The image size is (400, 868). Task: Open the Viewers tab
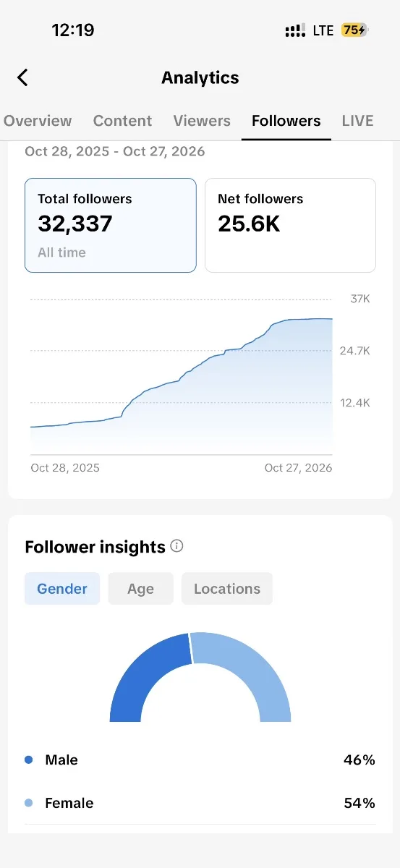tap(202, 121)
